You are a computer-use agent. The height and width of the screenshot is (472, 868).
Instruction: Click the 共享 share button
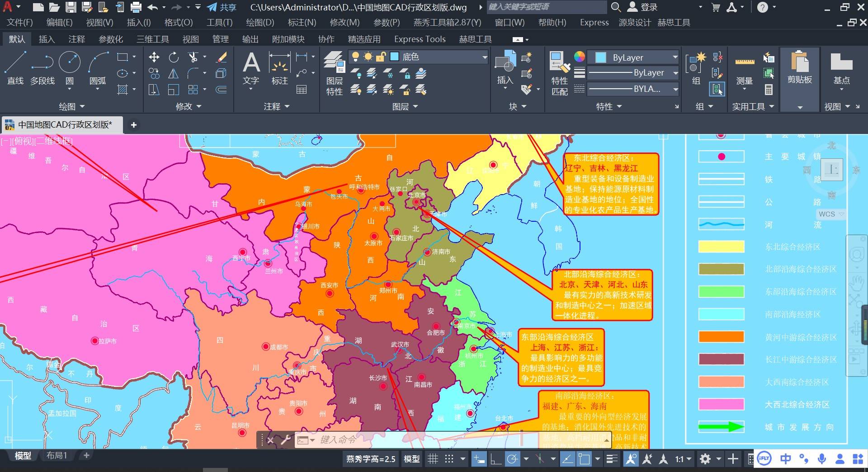tap(222, 7)
